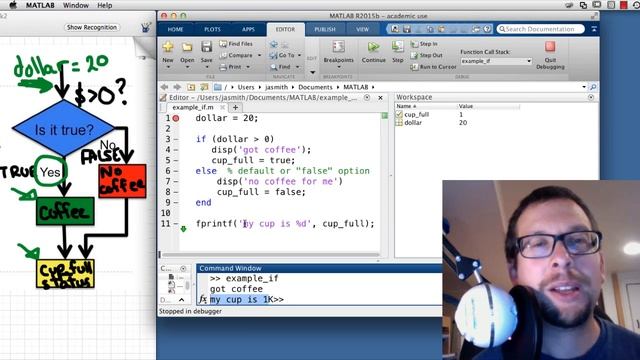Viewport: 640px width, 360px height.
Task: Click the quick access save icon in title strip
Action: (407, 29)
